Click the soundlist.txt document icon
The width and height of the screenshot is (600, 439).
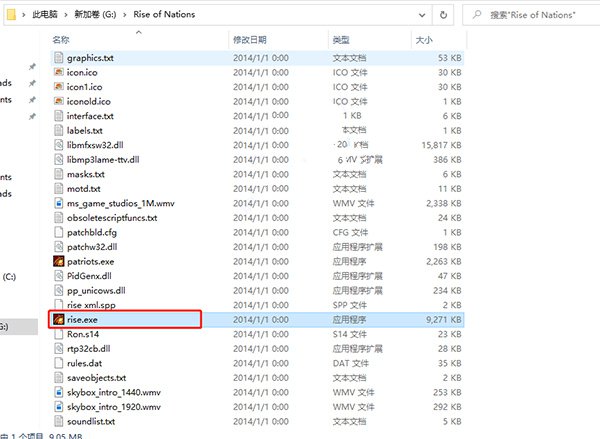[x=59, y=421]
